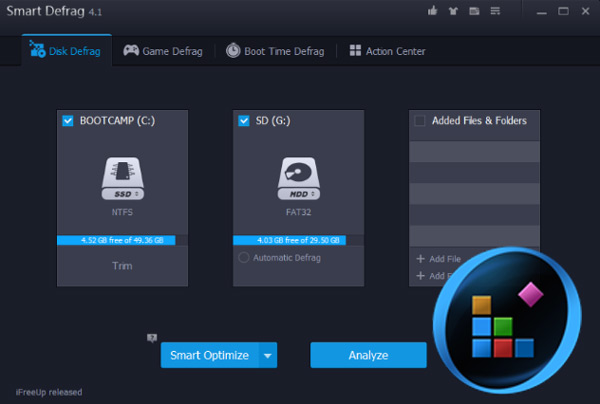Click the Trim option under BOOTCAMP

(122, 266)
